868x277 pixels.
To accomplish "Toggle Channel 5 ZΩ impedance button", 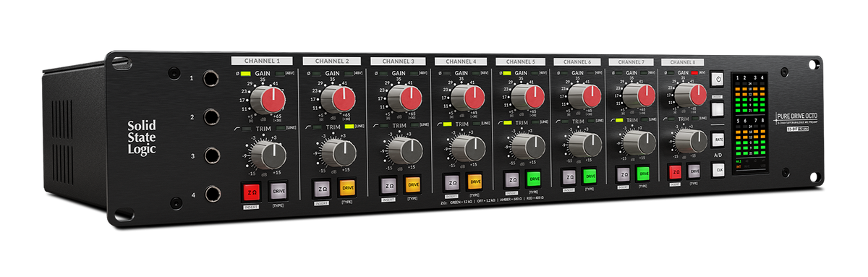I will tap(511, 179).
